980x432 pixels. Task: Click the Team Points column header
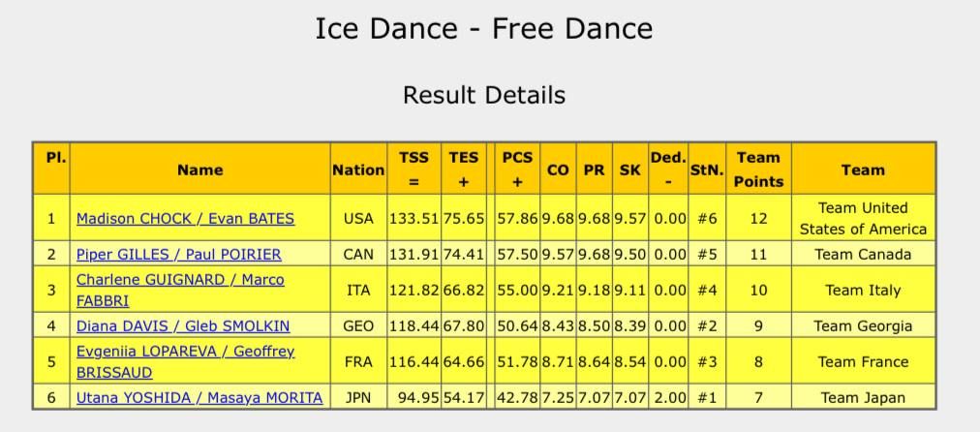coord(758,170)
